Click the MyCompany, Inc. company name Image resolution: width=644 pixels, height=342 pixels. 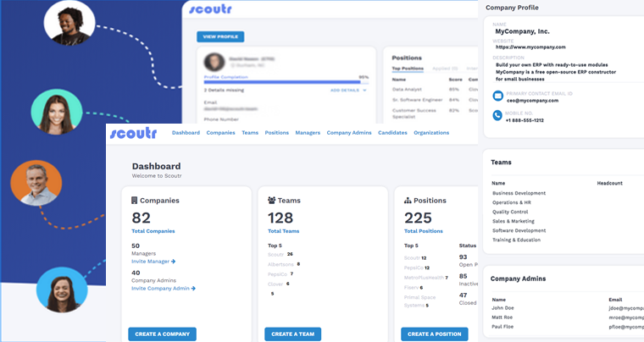click(522, 31)
